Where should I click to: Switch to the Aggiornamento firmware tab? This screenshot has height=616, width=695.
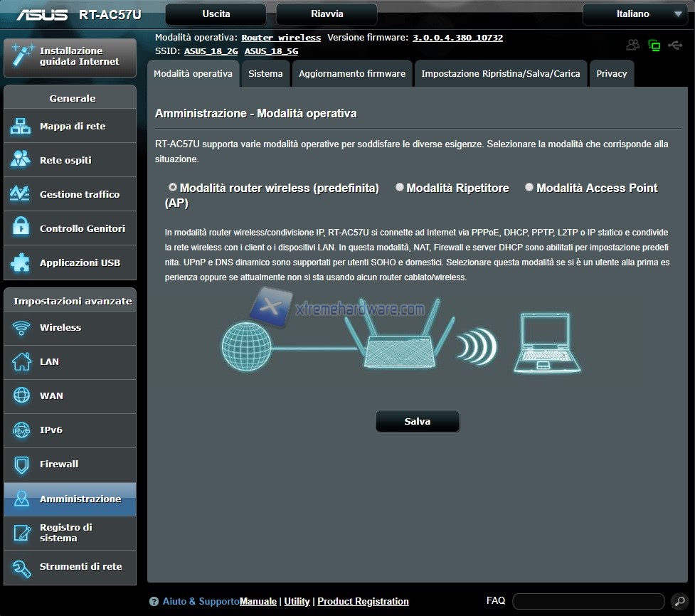tap(351, 74)
